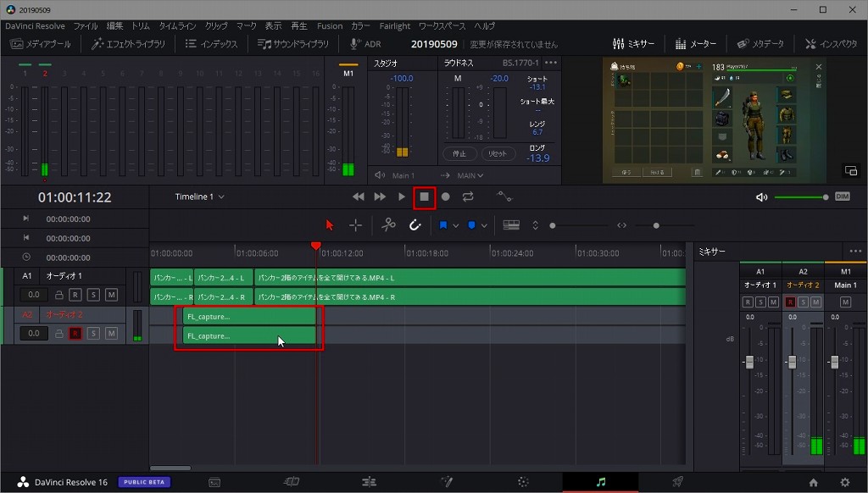Select the razor scissors tool
The height and width of the screenshot is (493, 868).
(x=388, y=225)
